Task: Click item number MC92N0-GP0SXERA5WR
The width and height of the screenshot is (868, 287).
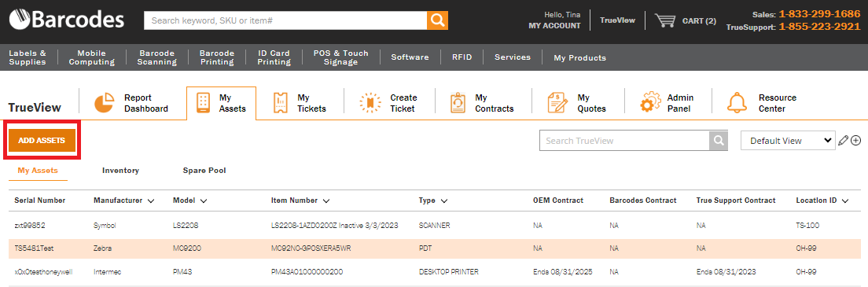Action: coord(311,248)
